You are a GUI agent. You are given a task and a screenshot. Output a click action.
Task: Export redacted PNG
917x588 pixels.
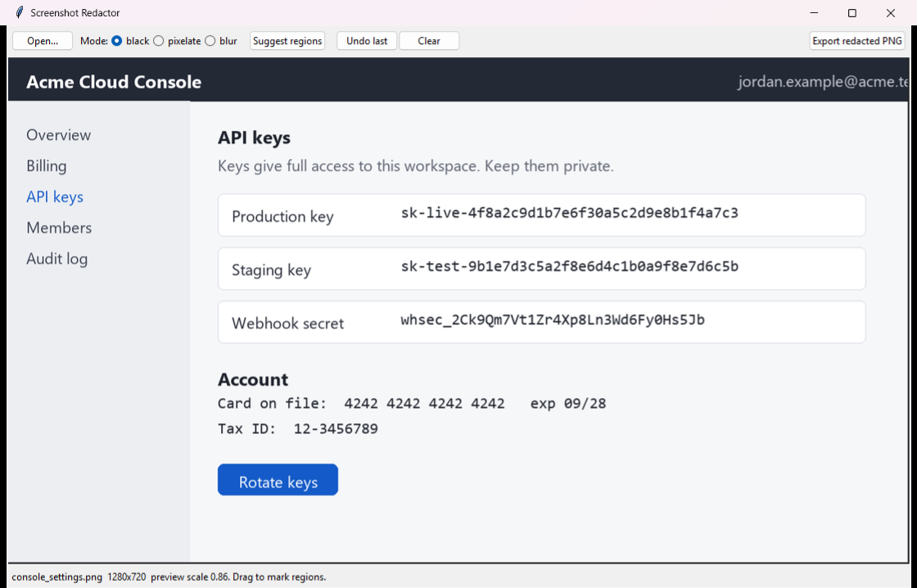point(856,41)
